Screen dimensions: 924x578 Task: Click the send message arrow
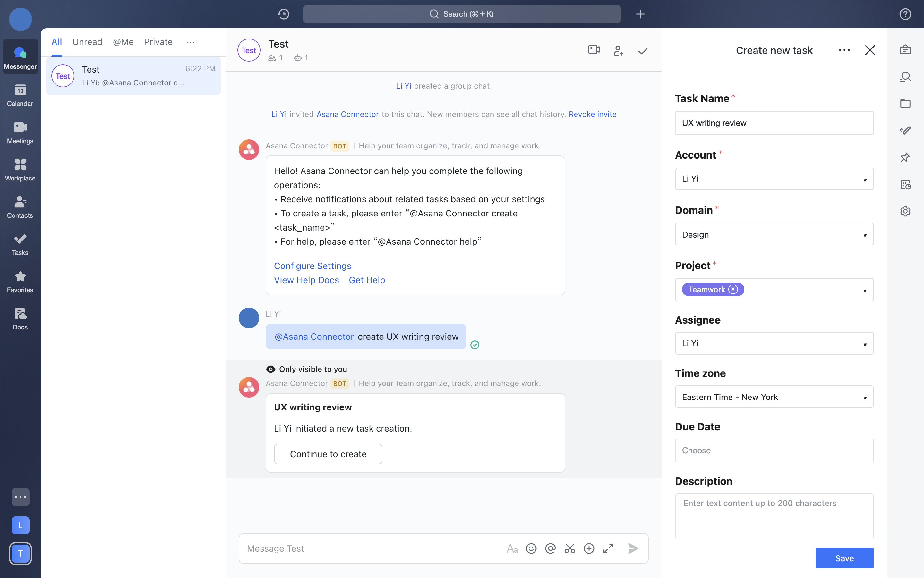pos(633,548)
